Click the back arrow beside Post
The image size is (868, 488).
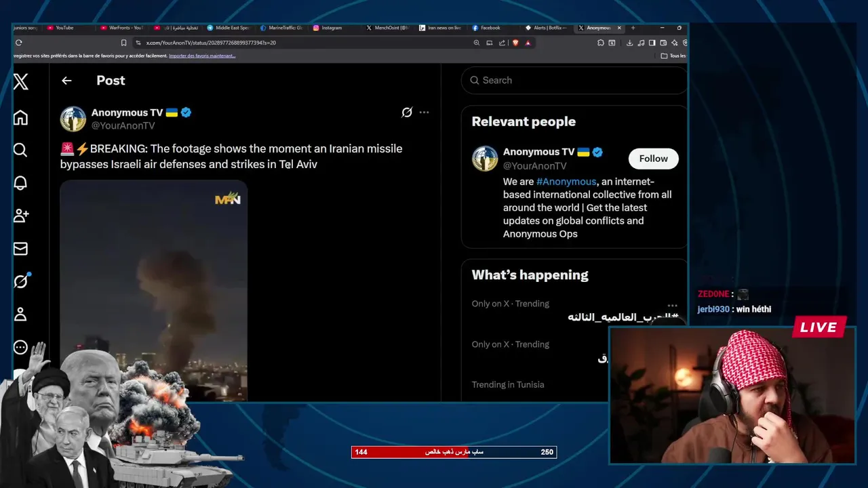coord(66,81)
